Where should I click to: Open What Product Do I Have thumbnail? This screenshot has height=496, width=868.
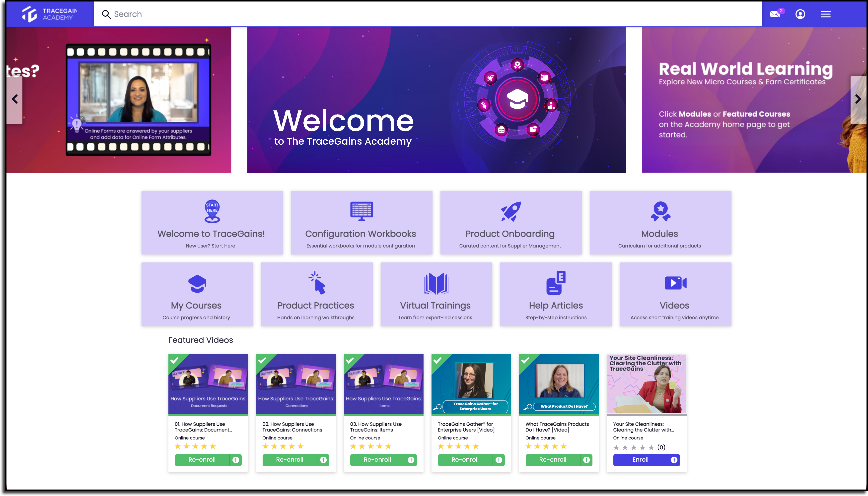tap(559, 384)
